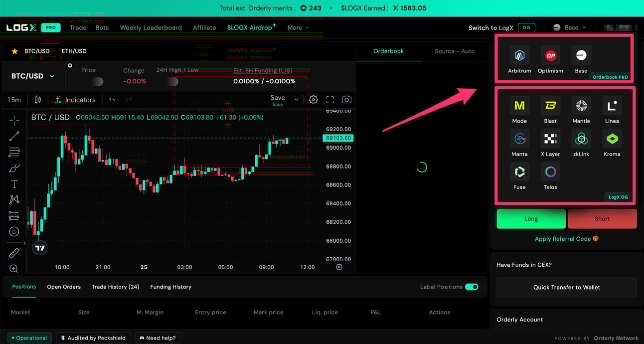Image resolution: width=644 pixels, height=344 pixels.
Task: Select the Mode chain icon
Action: pyautogui.click(x=519, y=106)
